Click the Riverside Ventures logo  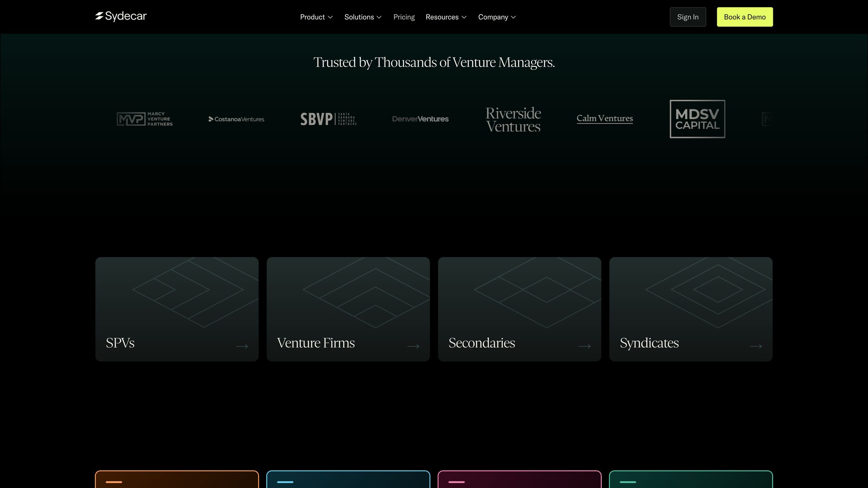(513, 120)
